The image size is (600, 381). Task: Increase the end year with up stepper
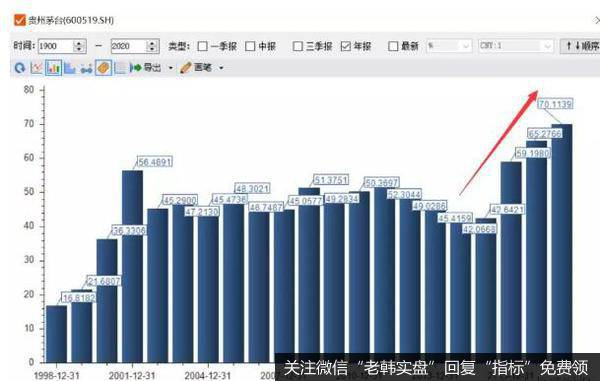pyautogui.click(x=152, y=43)
